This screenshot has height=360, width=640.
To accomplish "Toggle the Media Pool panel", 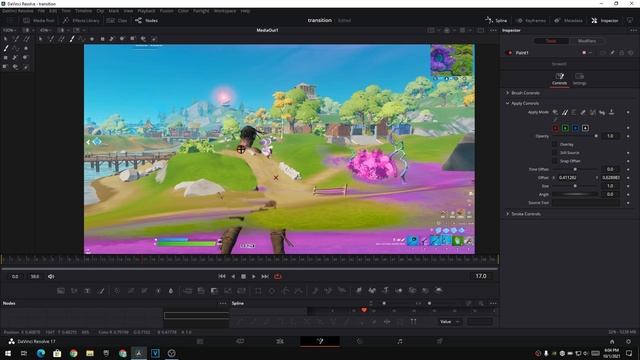I will tap(39, 20).
